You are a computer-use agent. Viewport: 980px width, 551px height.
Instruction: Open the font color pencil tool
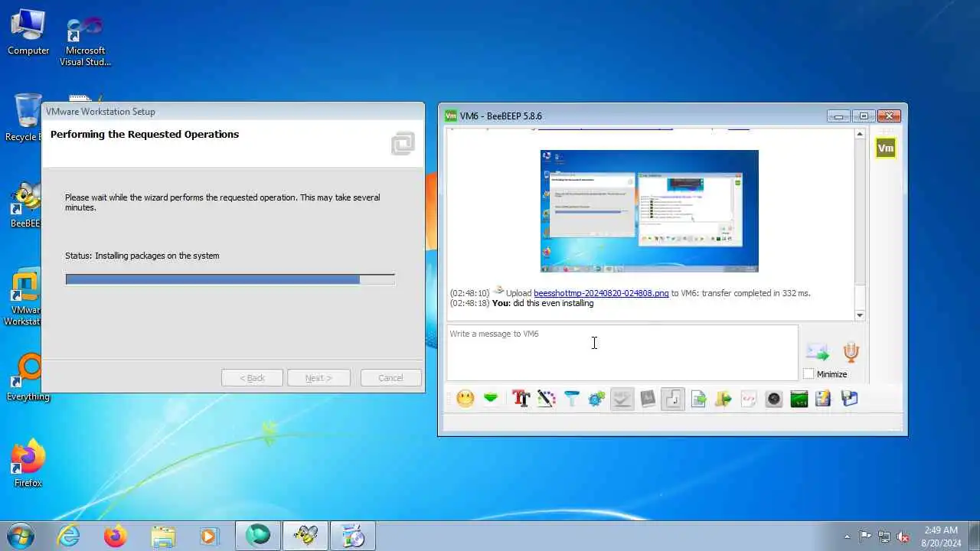[x=546, y=399]
